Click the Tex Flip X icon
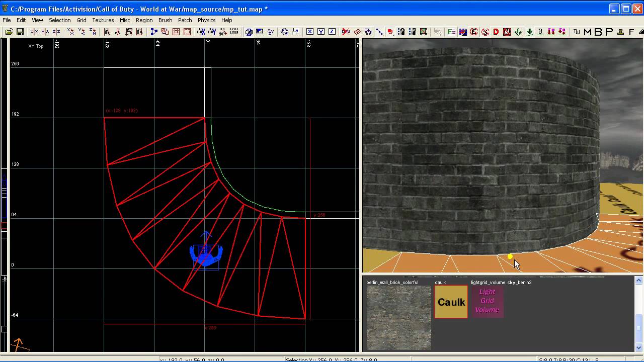 (201, 32)
